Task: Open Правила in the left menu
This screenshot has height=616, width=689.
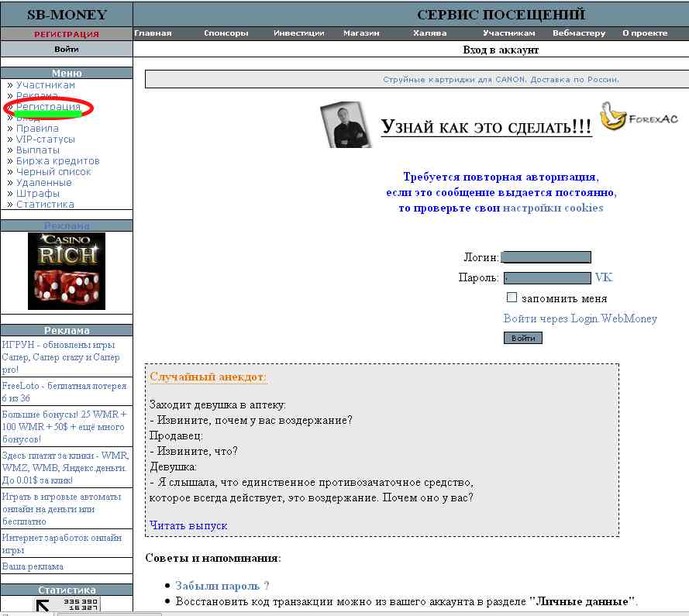Action: tap(37, 129)
